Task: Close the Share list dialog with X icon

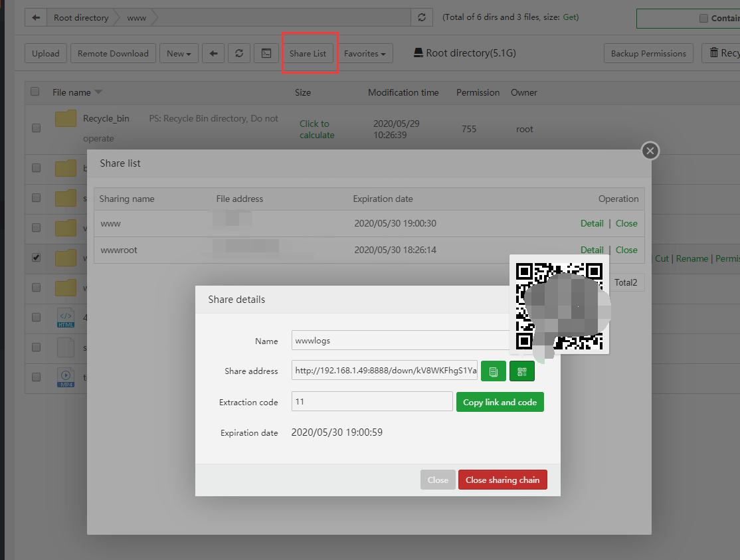Action: click(650, 151)
